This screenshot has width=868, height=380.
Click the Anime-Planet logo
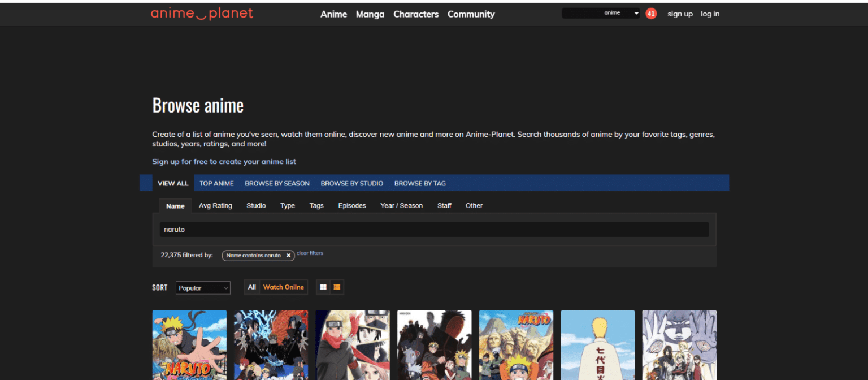pyautogui.click(x=202, y=13)
